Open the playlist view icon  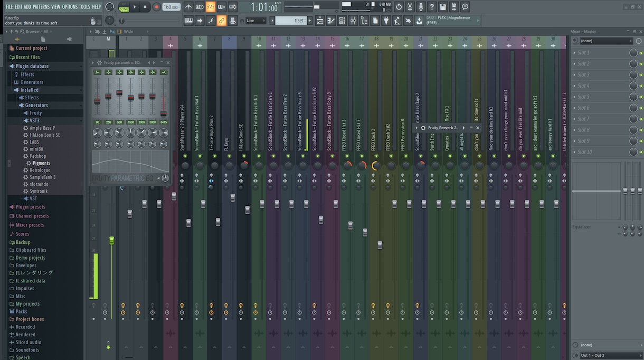pos(320,21)
